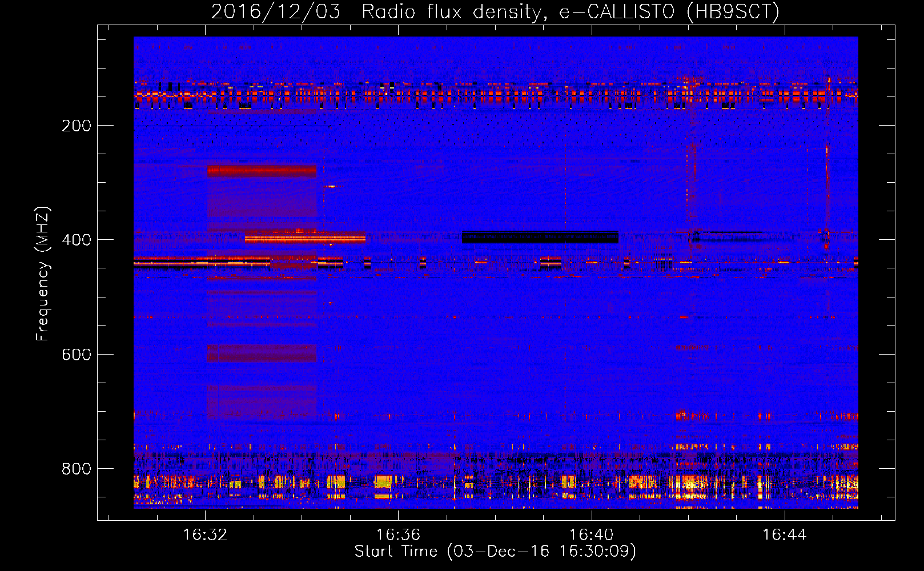This screenshot has height=571, width=924.
Task: Click the '200' frequency tick label
Action: (76, 126)
